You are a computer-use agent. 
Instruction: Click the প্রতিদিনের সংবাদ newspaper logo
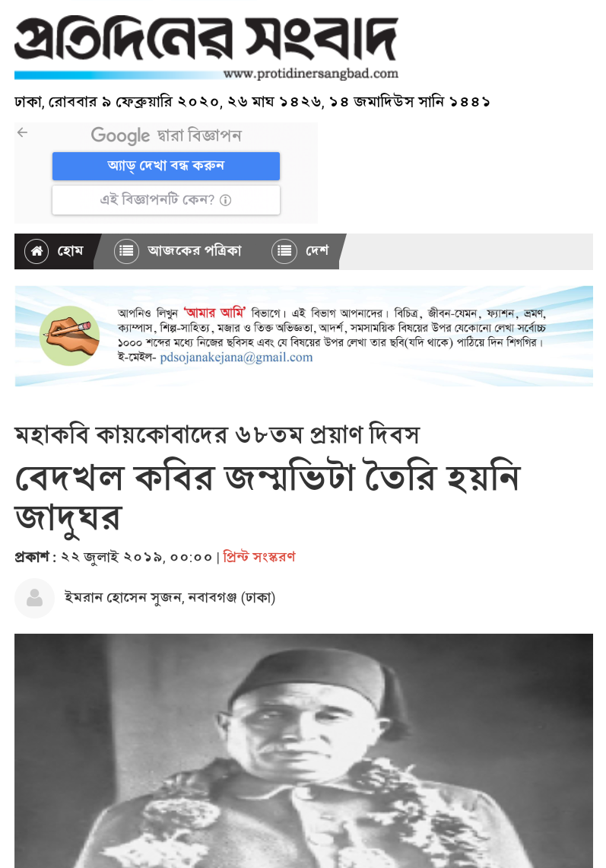(x=206, y=39)
